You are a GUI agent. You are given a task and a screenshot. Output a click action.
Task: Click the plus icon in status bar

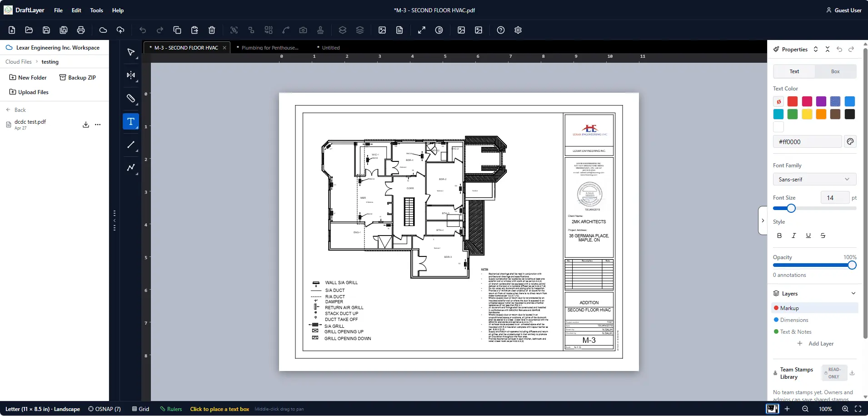[x=787, y=409]
